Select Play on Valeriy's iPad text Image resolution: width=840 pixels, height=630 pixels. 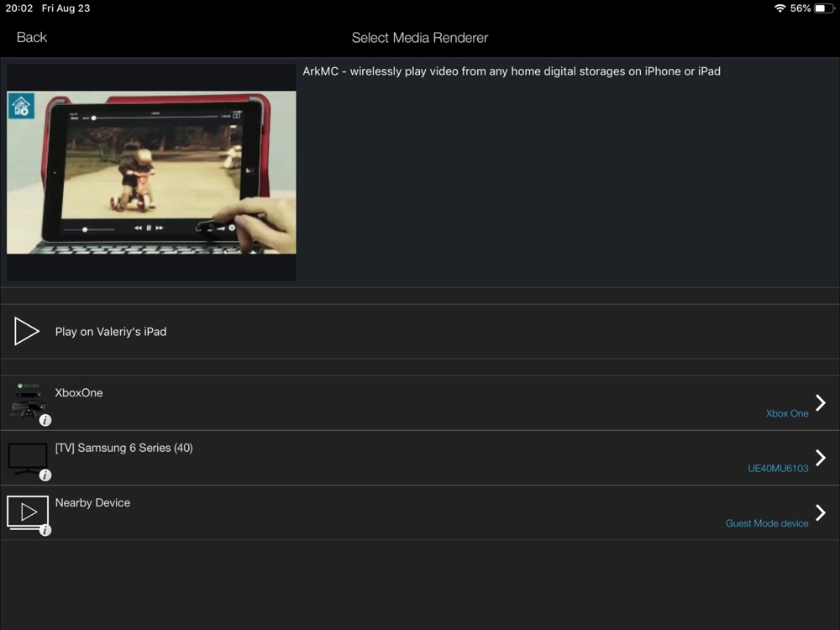click(111, 332)
